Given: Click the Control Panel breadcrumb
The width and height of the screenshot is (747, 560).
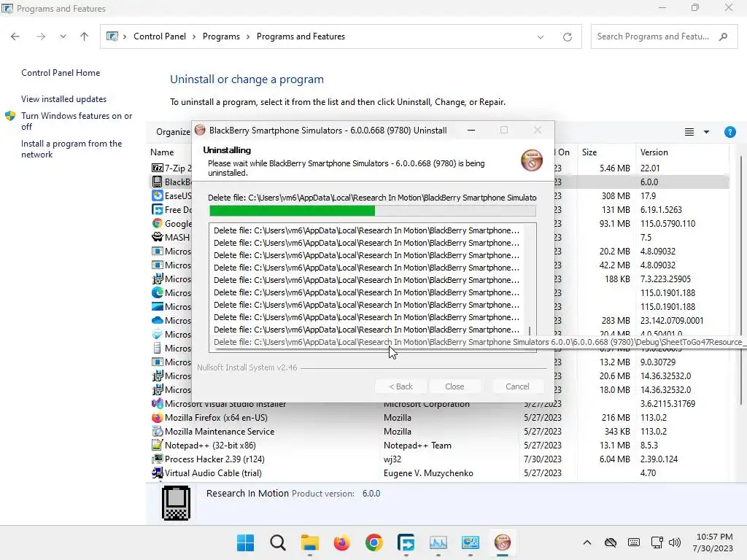Looking at the screenshot, I should (160, 36).
